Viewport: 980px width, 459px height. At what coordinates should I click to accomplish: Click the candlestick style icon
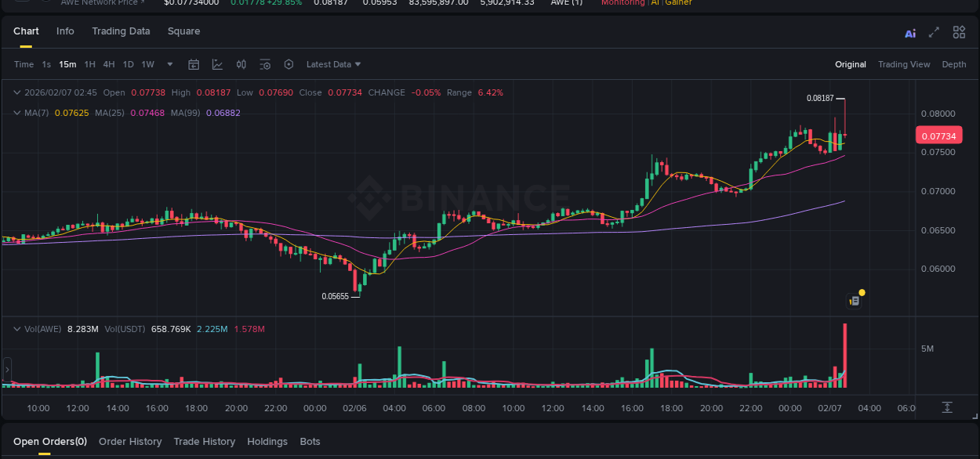pos(241,64)
